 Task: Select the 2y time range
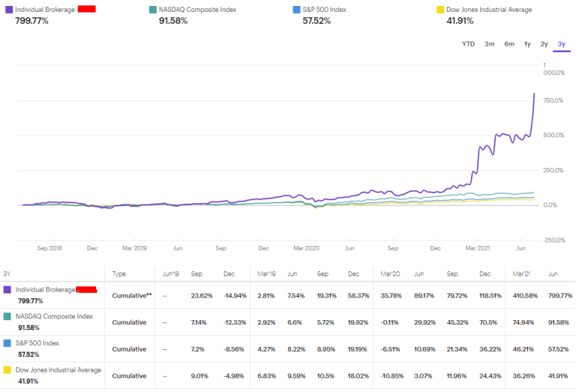[544, 44]
